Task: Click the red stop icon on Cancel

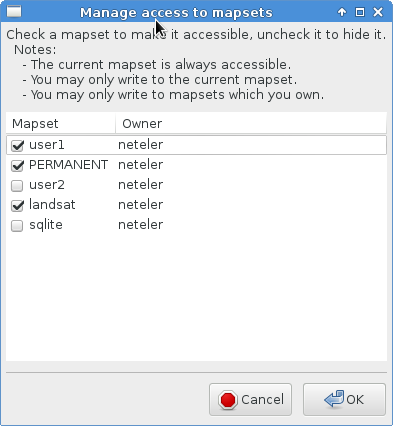Action: click(228, 399)
